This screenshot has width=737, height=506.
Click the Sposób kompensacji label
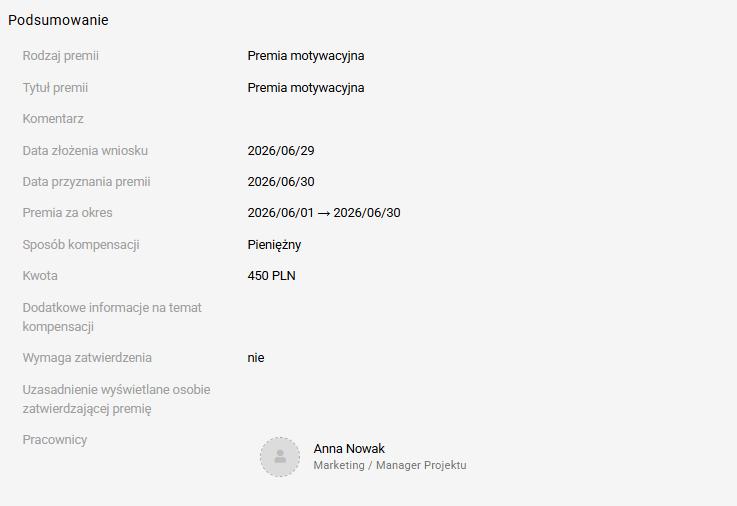pos(81,245)
